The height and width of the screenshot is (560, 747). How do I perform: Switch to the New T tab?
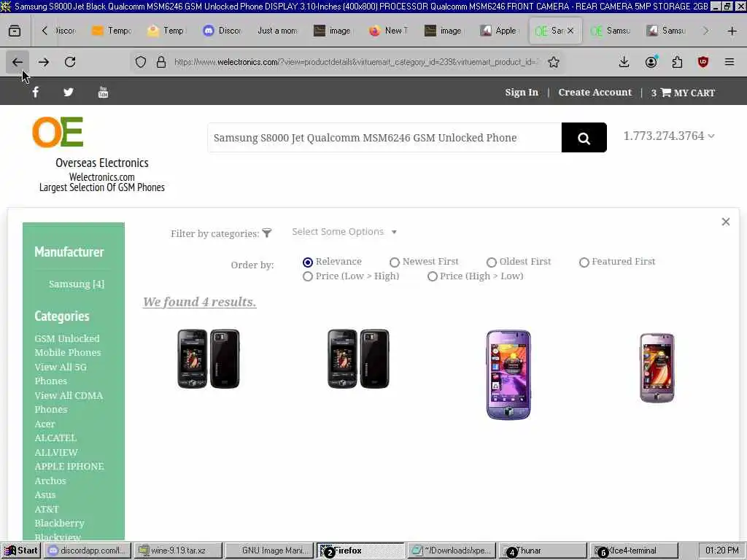pyautogui.click(x=388, y=31)
